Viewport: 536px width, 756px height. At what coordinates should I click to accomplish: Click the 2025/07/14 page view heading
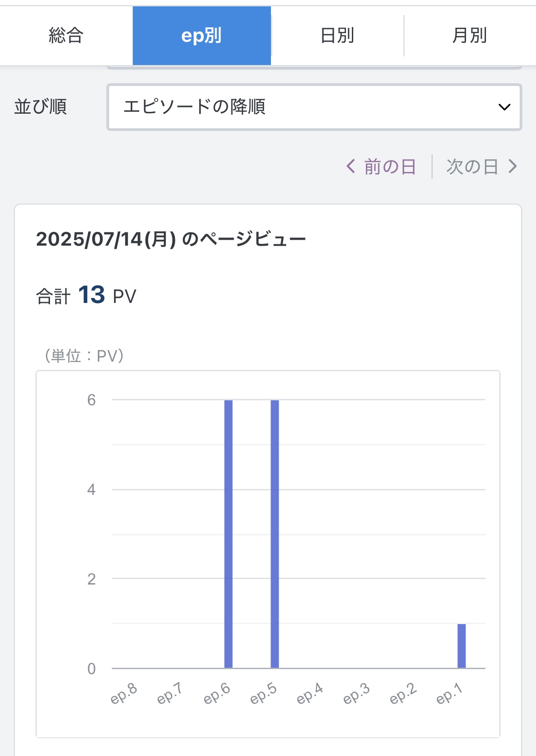[x=171, y=239]
